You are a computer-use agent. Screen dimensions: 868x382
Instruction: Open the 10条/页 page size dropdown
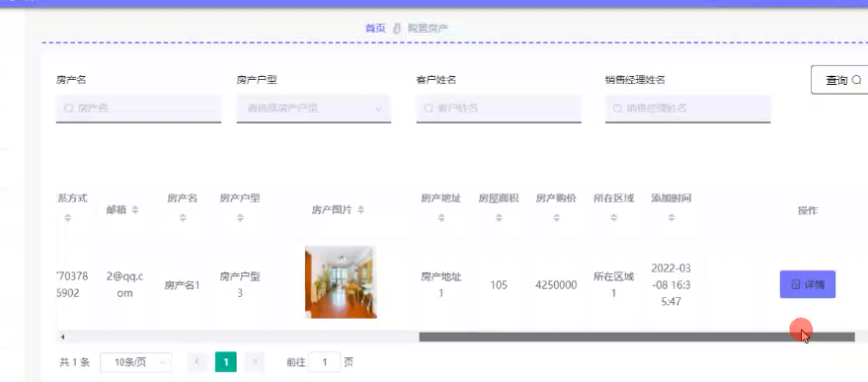coord(135,362)
